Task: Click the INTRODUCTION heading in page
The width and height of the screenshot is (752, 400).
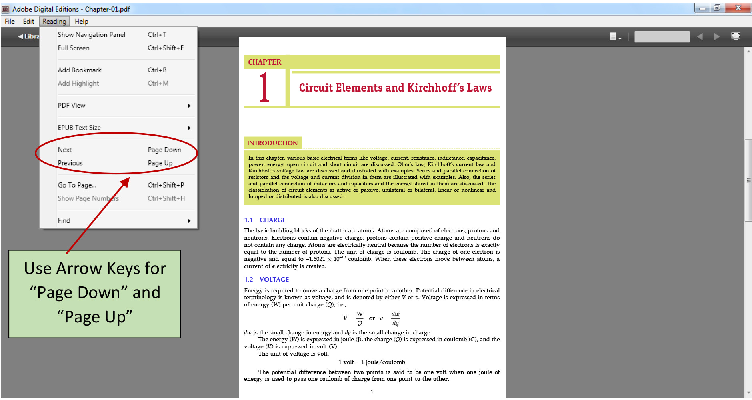Action: point(272,143)
